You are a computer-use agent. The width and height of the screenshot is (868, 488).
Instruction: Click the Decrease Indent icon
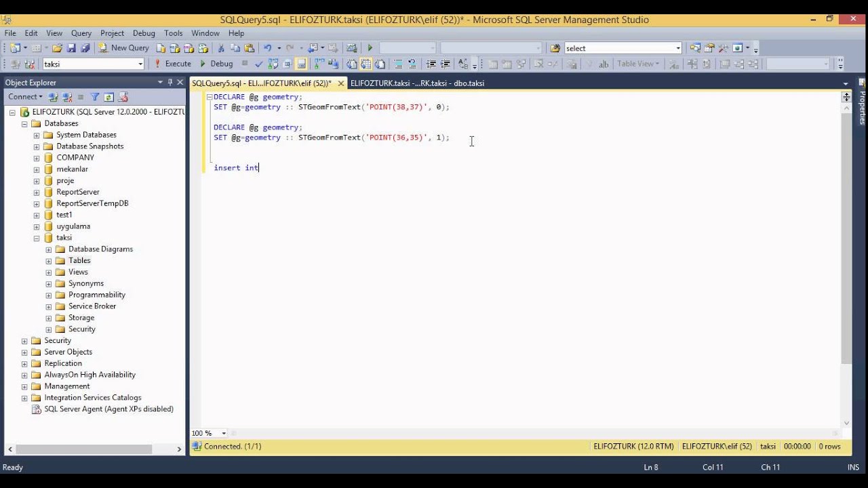pos(431,64)
